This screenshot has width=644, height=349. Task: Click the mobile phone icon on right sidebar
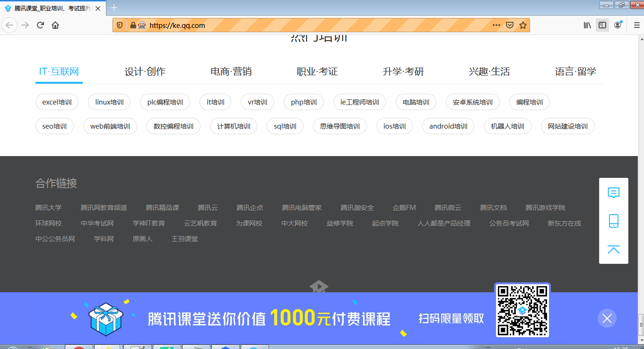click(613, 221)
